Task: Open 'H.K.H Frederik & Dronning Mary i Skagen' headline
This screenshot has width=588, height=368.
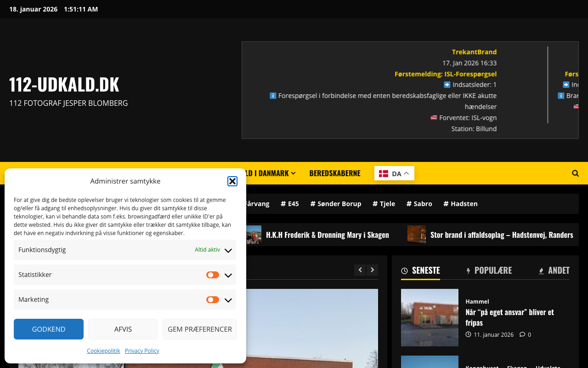Action: tap(328, 235)
